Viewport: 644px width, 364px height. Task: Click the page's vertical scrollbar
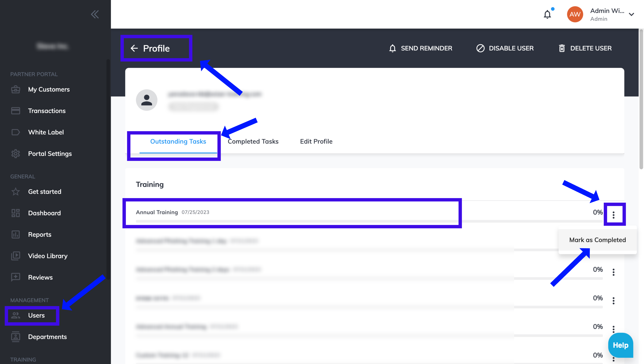pyautogui.click(x=641, y=99)
